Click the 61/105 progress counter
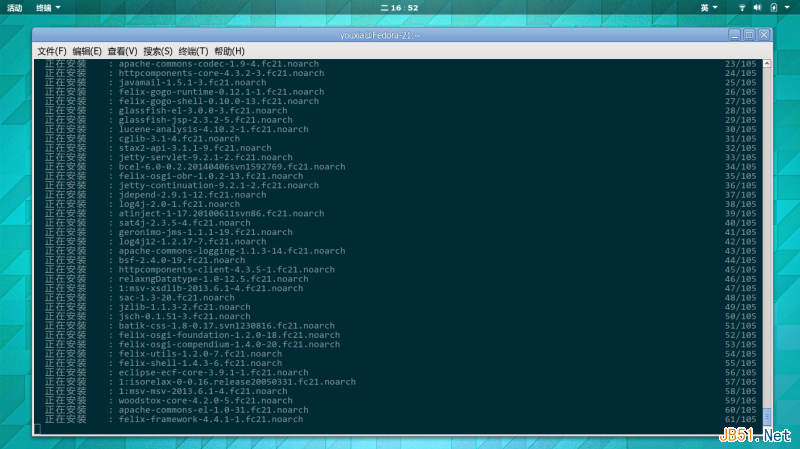This screenshot has width=800, height=449. pyautogui.click(x=741, y=419)
